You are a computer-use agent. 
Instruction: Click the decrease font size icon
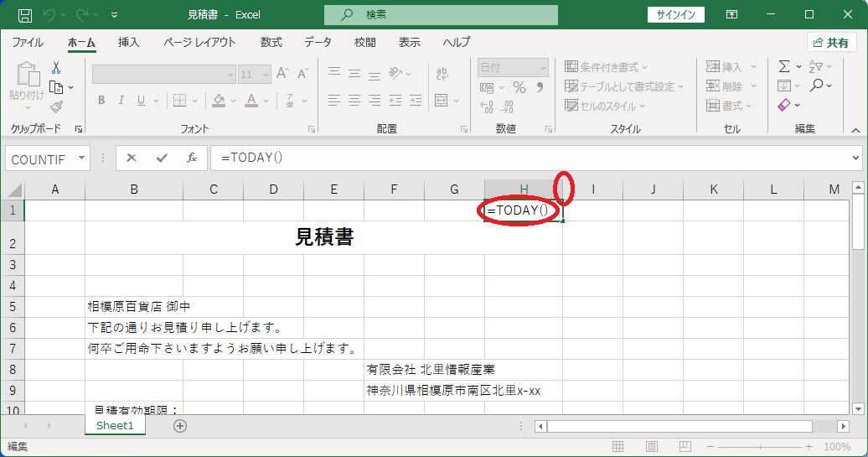point(302,73)
